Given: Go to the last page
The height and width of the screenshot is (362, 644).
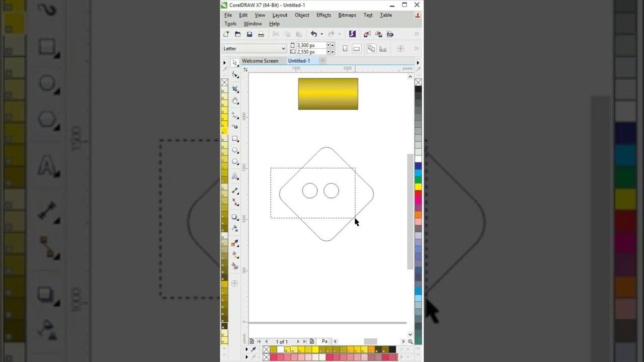Looking at the screenshot, I should click(x=305, y=341).
